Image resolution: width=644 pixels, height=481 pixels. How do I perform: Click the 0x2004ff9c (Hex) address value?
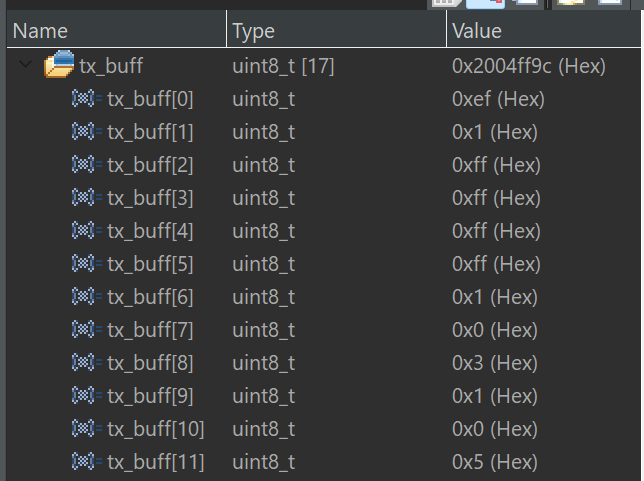pyautogui.click(x=529, y=66)
